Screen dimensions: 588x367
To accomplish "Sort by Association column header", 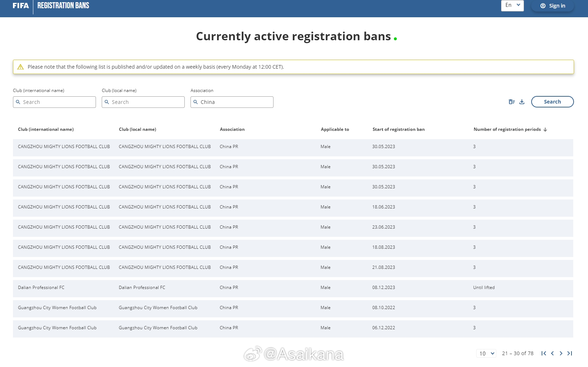I will click(x=232, y=129).
